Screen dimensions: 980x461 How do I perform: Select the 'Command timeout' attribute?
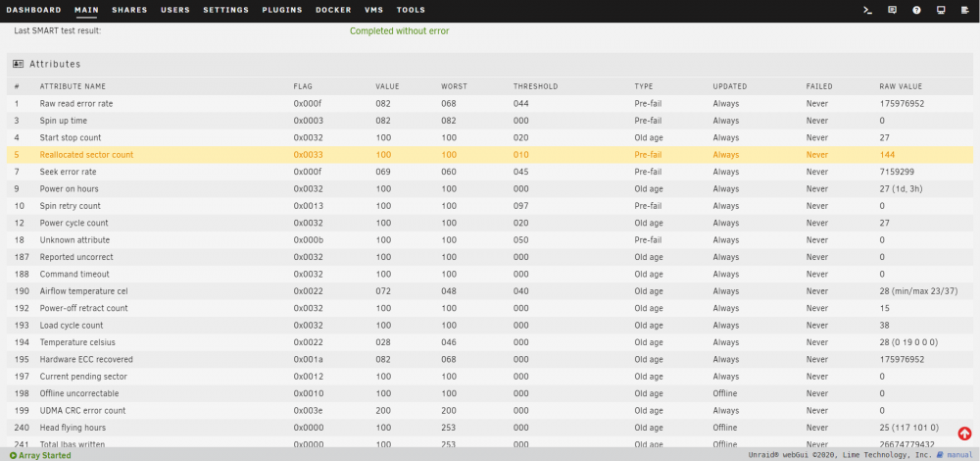74,274
